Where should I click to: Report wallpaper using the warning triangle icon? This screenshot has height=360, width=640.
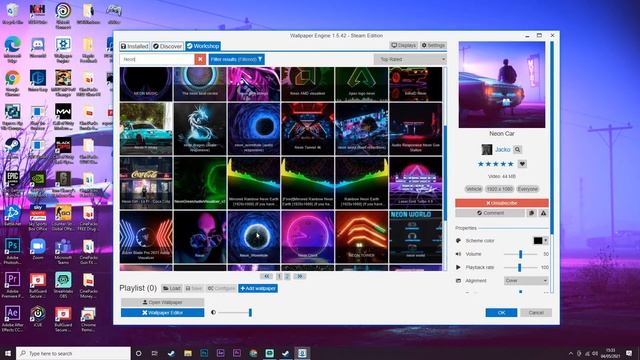point(544,213)
